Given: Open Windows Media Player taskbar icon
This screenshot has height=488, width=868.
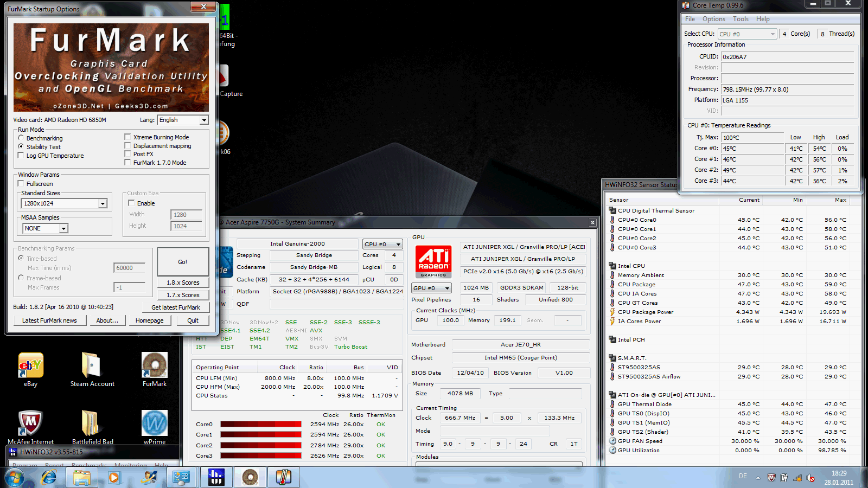Looking at the screenshot, I should (x=114, y=478).
